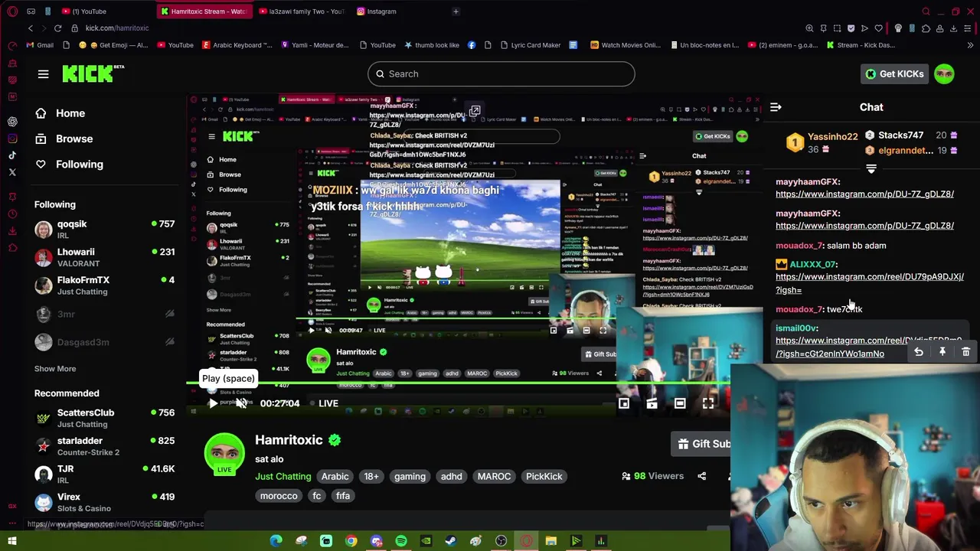Add page to bookmarks with heart icon
Screen dimensions: 980x551
(x=878, y=28)
